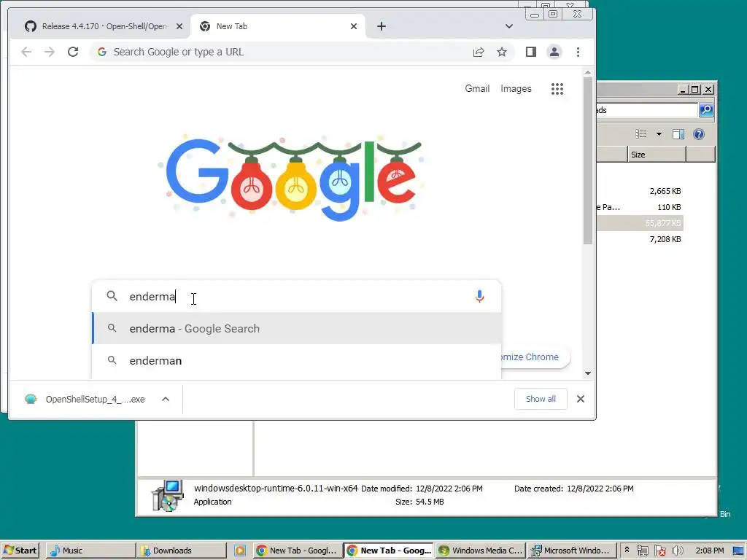The image size is (747, 560).
Task: Open Chrome's side panel icon
Action: point(531,52)
